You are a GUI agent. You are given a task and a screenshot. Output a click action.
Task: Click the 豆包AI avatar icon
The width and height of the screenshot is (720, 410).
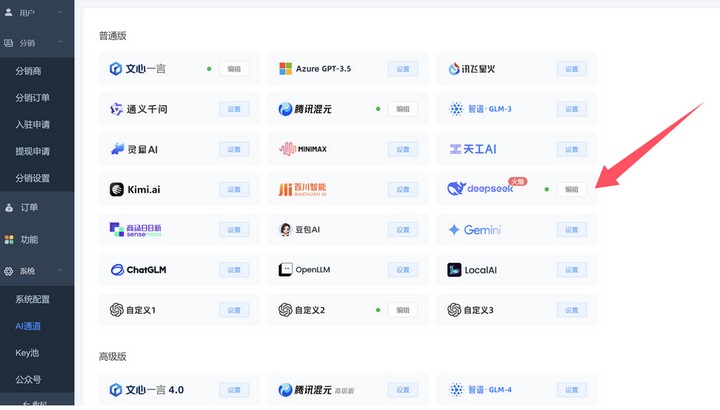click(x=285, y=230)
